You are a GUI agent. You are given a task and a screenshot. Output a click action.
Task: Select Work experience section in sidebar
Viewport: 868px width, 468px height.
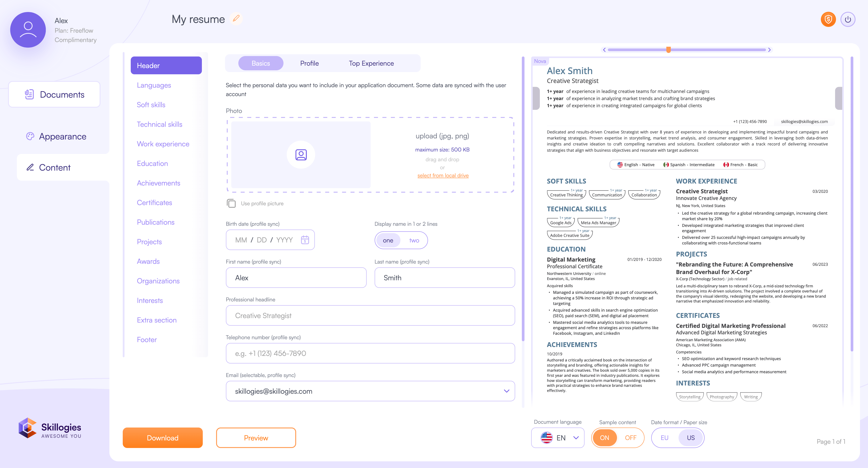pyautogui.click(x=163, y=144)
